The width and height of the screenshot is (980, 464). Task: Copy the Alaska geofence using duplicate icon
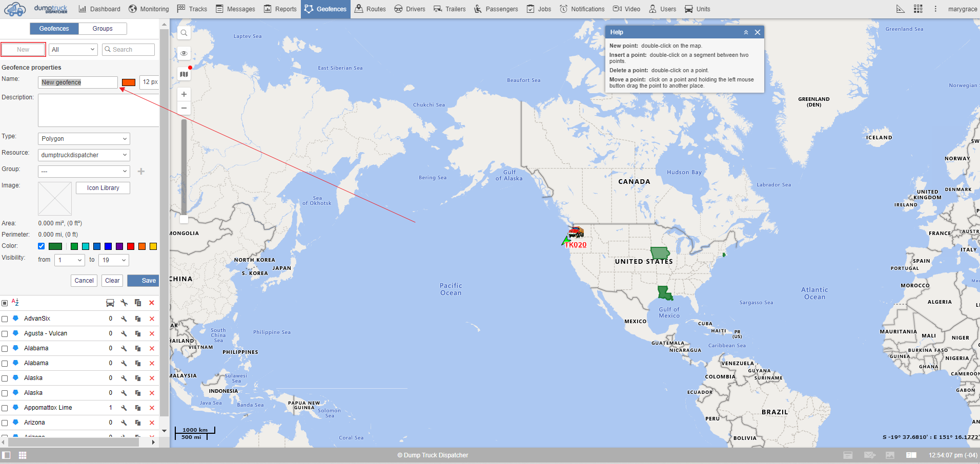coord(137,378)
